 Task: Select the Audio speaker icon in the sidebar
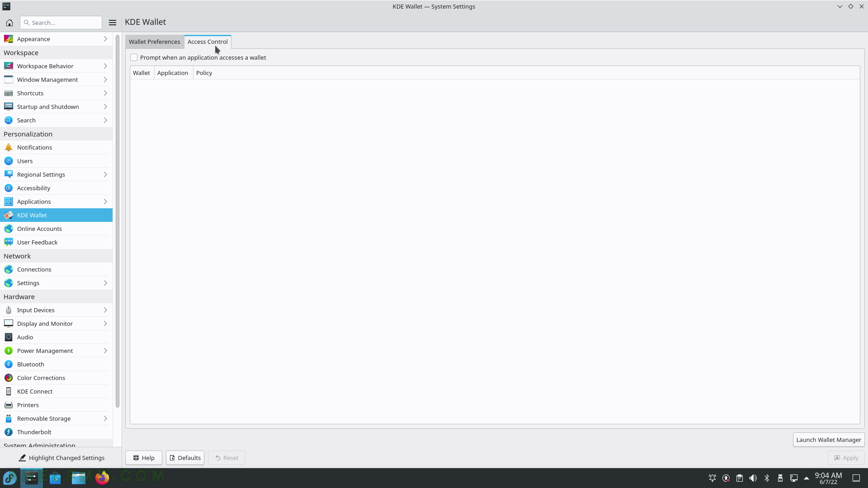click(9, 337)
